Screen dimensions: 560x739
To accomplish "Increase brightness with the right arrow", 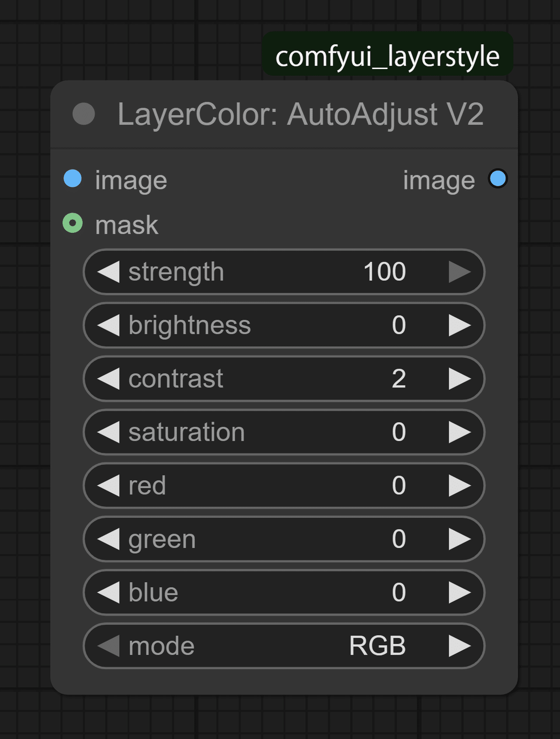I will (x=459, y=325).
